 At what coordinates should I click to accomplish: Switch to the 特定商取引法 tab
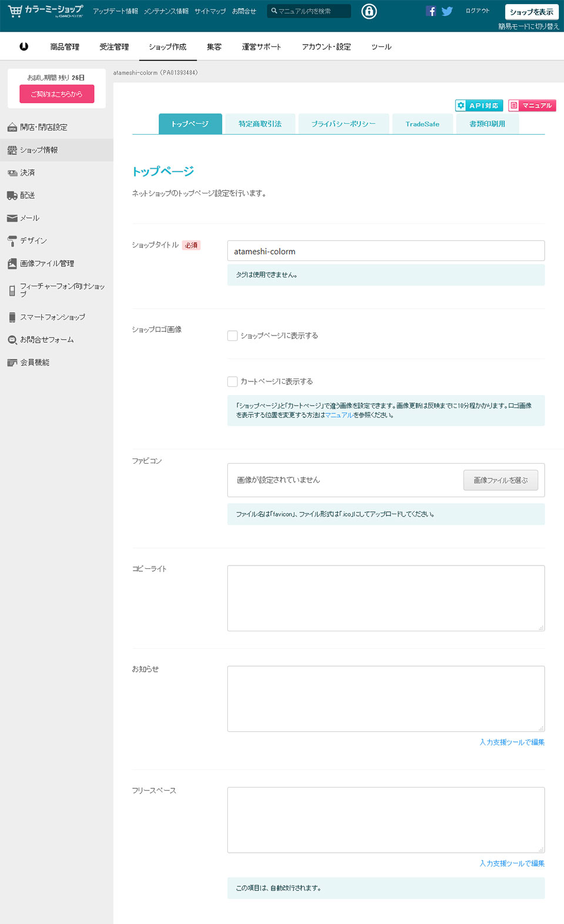click(260, 124)
